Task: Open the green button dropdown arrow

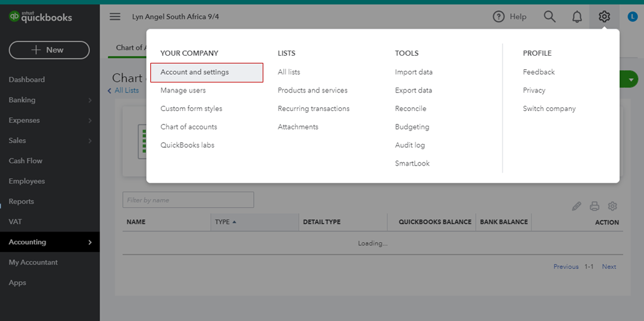Action: (x=631, y=79)
